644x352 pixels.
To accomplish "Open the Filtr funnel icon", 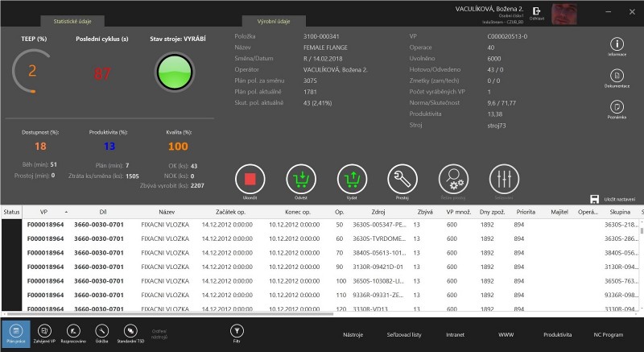I will 237,330.
